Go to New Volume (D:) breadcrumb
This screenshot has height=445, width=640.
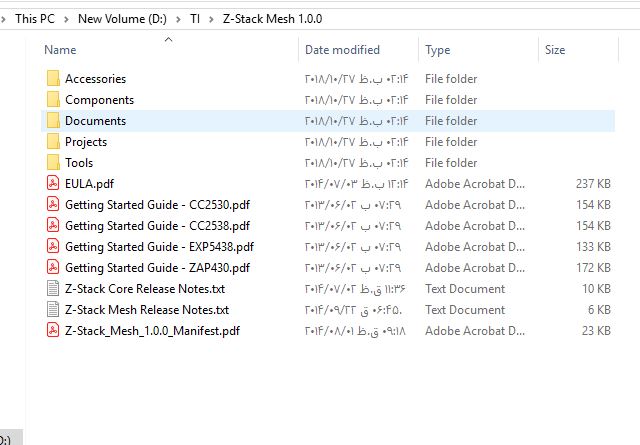pyautogui.click(x=122, y=19)
